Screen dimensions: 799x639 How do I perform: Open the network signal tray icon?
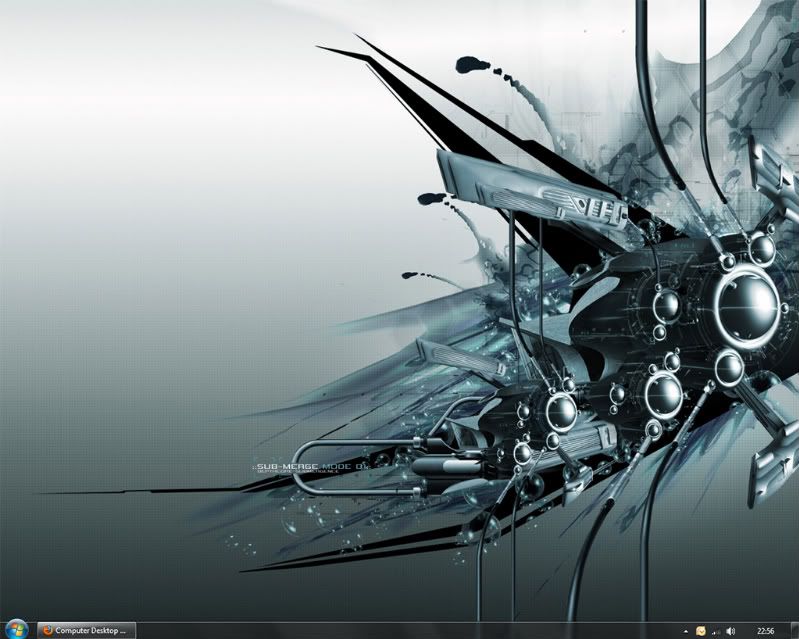[716, 631]
